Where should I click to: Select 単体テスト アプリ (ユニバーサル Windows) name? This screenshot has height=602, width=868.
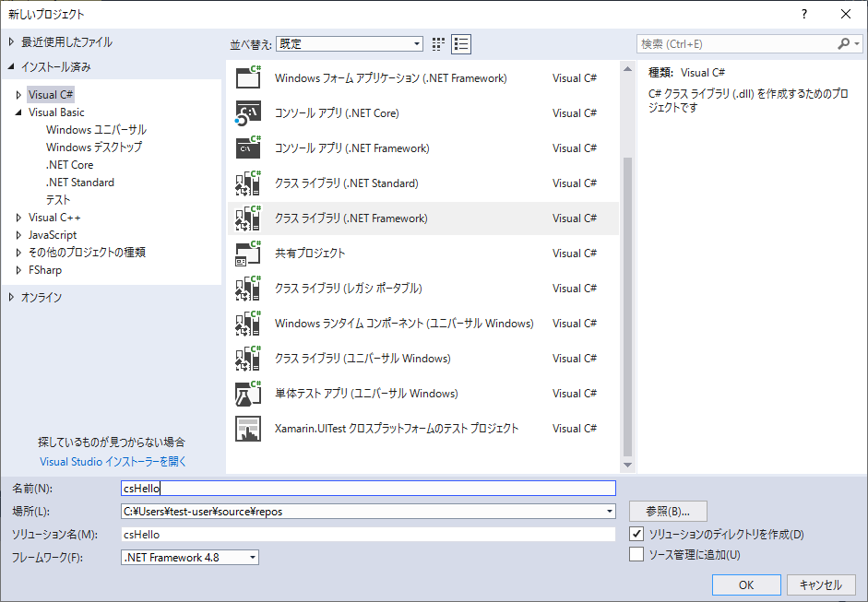[366, 394]
